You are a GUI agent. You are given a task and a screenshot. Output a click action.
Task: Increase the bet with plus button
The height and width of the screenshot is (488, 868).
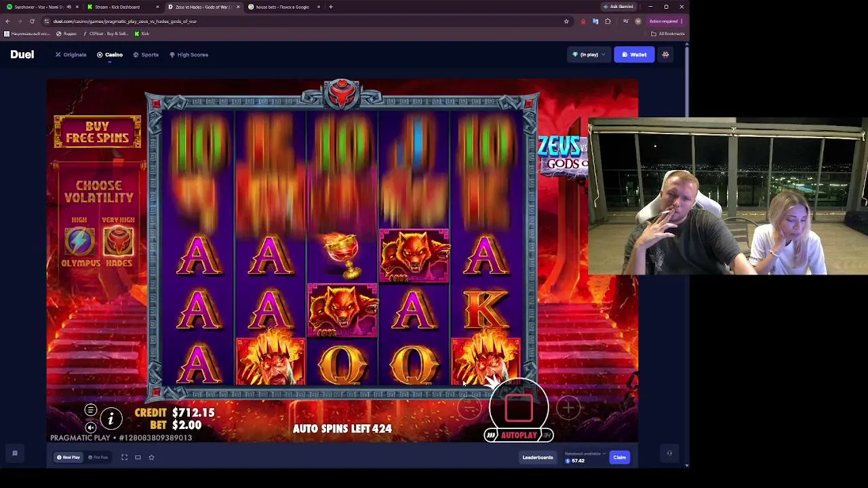click(568, 407)
